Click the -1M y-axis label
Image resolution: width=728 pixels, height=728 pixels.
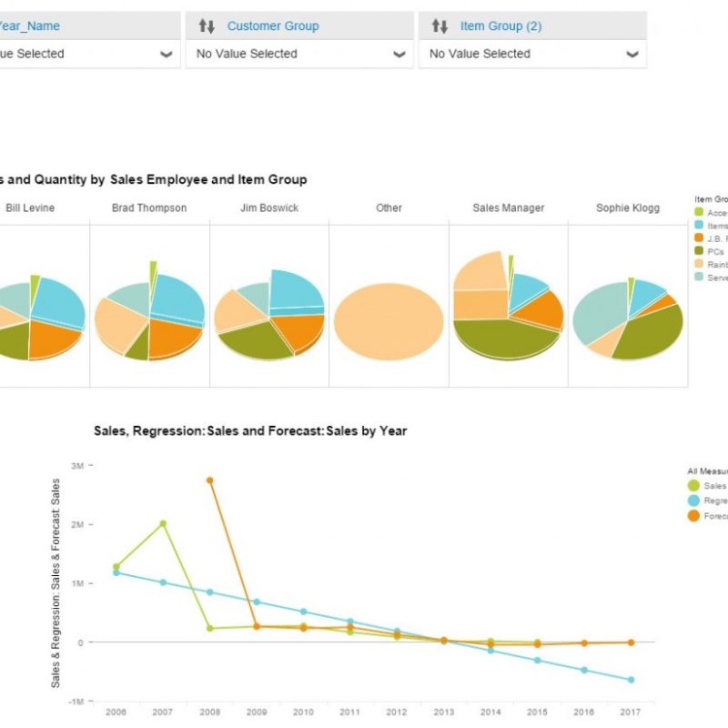point(76,701)
